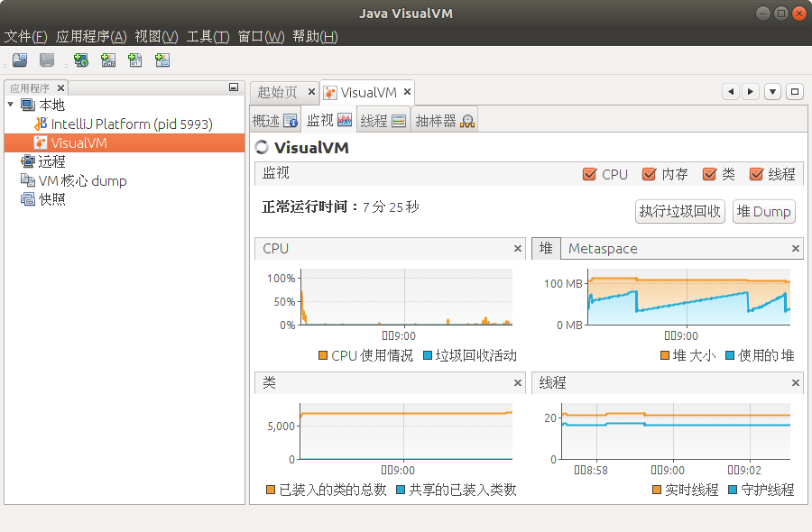Open the 文件(F) menu
This screenshot has height=532, width=812.
pyautogui.click(x=26, y=36)
